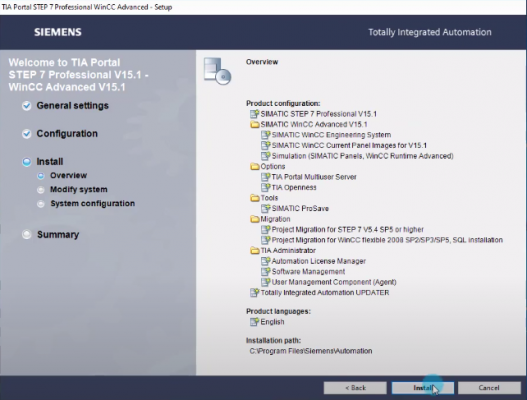Click the Configuration step checkmark indicator
527x400 pixels.
tap(27, 134)
